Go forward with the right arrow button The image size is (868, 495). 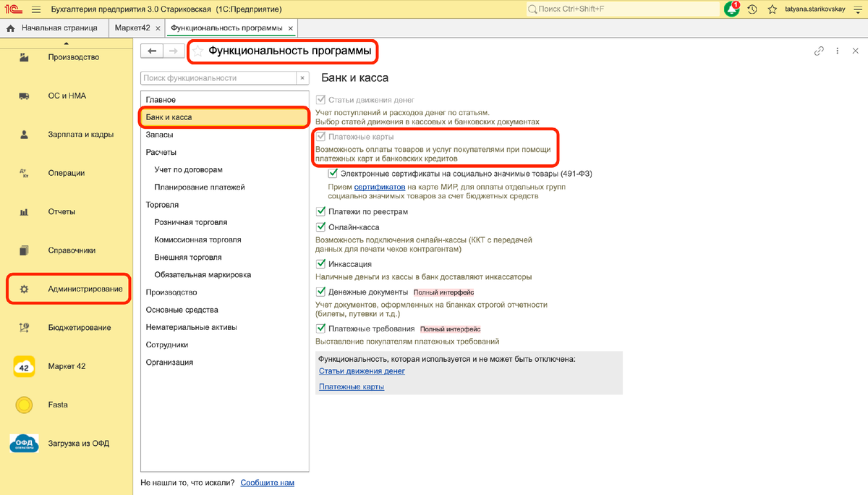tap(172, 51)
